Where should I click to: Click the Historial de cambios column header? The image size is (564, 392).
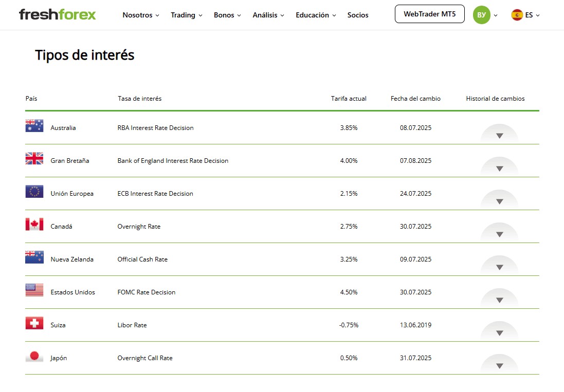point(495,99)
